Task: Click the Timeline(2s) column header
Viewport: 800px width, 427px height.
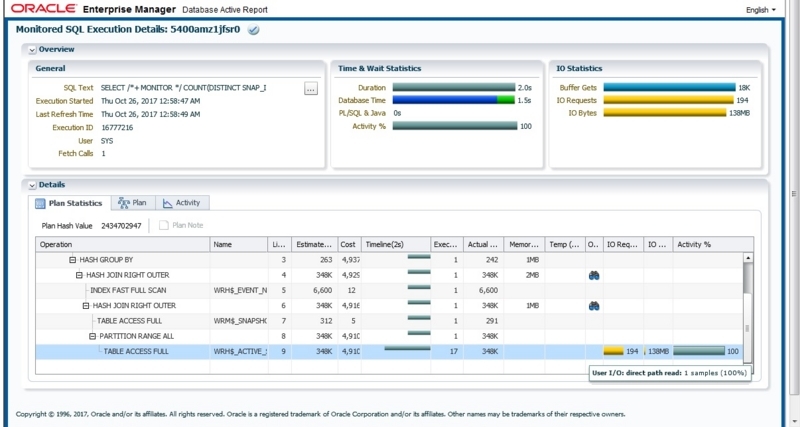Action: click(396, 244)
